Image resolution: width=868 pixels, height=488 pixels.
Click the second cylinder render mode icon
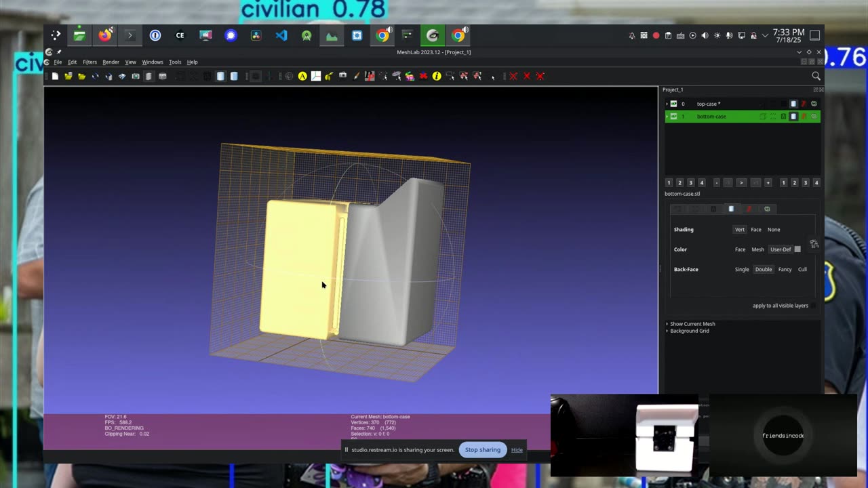[x=234, y=76]
